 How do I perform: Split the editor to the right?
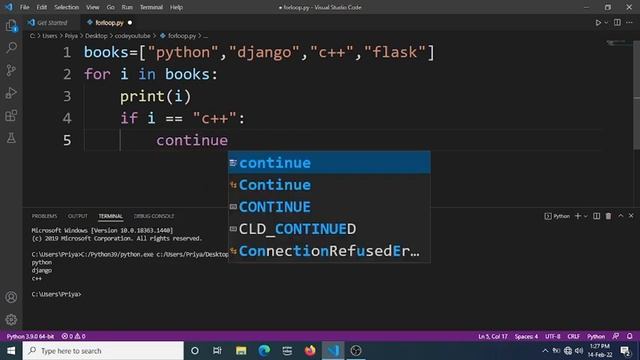[x=617, y=22]
